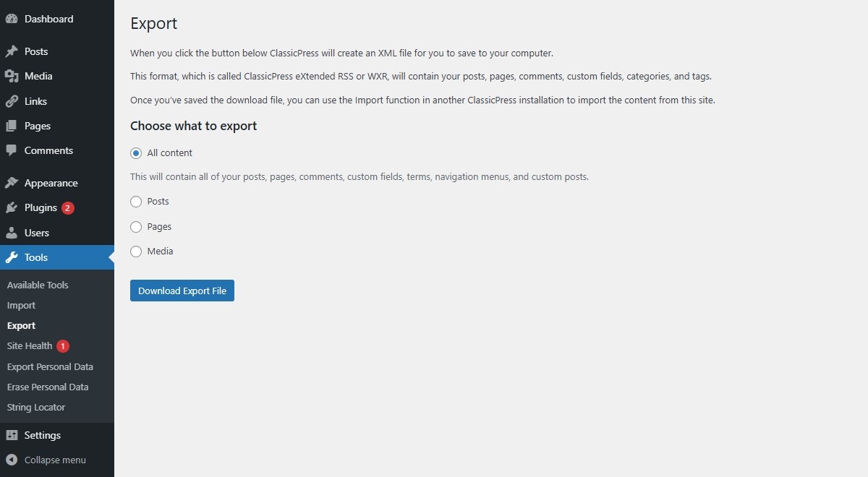Click the Site Health notification badge

tap(63, 346)
